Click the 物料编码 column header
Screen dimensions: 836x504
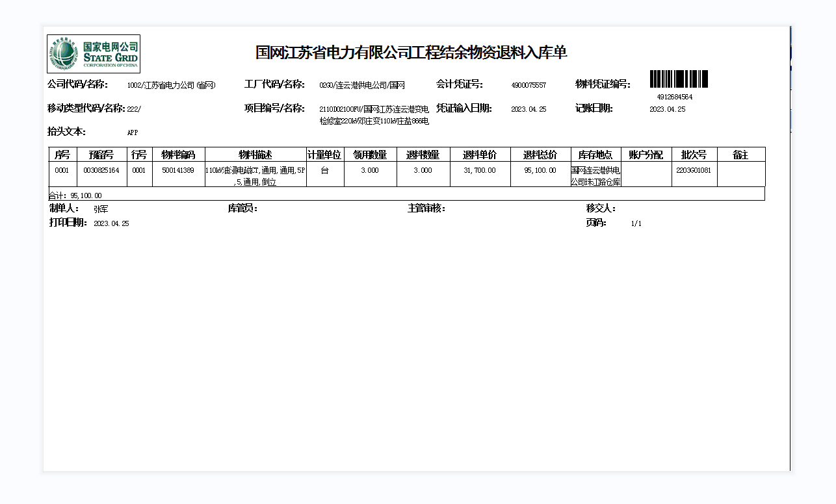click(178, 155)
